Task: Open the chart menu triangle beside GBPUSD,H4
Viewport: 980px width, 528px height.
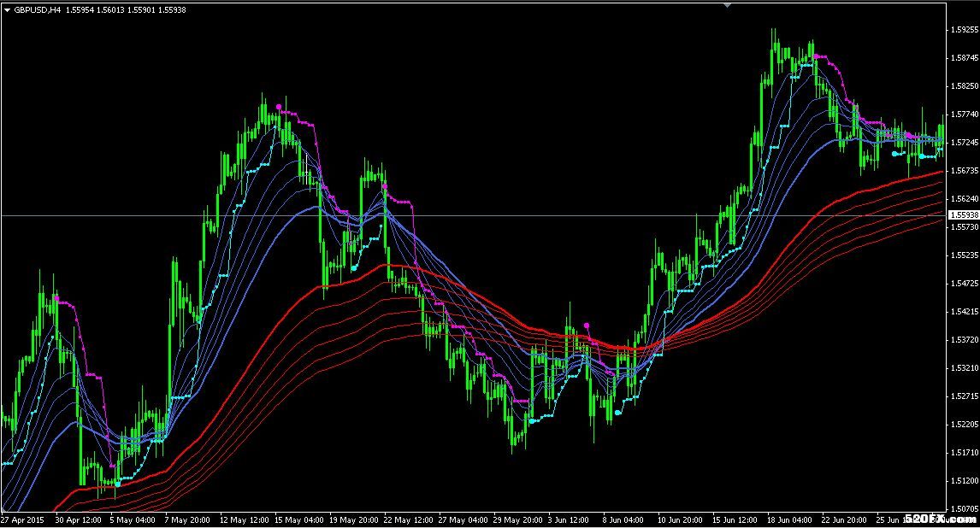Action: 8,10
